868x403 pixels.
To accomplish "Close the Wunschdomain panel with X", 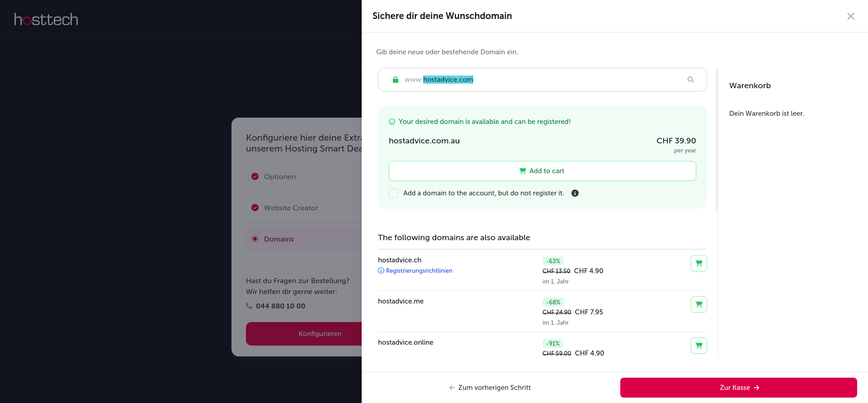I will pos(851,16).
